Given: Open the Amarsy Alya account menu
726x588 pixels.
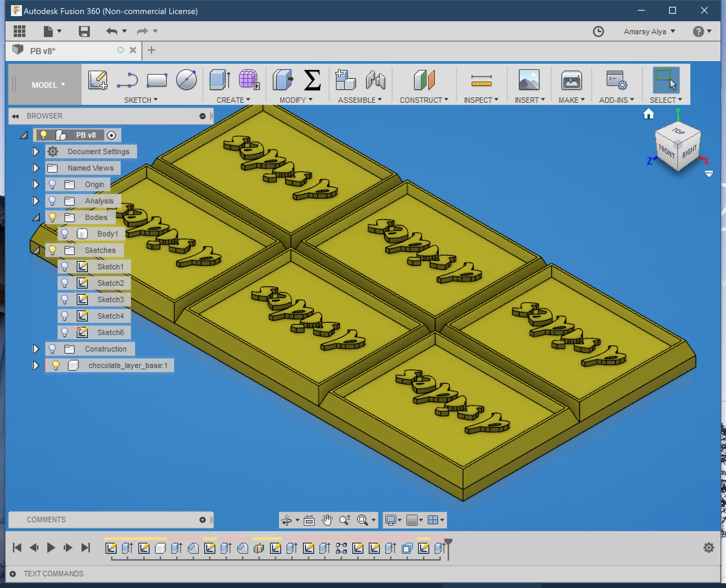Looking at the screenshot, I should click(649, 32).
